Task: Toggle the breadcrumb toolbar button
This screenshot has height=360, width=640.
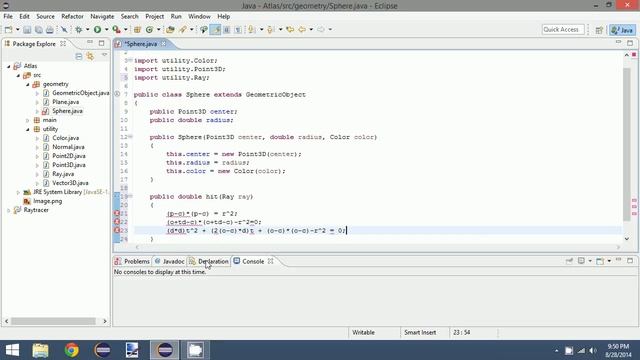Action: pyautogui.click(x=203, y=29)
